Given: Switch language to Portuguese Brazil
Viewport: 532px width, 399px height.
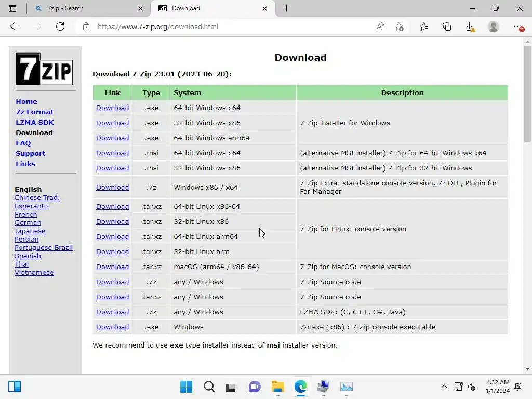Looking at the screenshot, I should point(44,248).
